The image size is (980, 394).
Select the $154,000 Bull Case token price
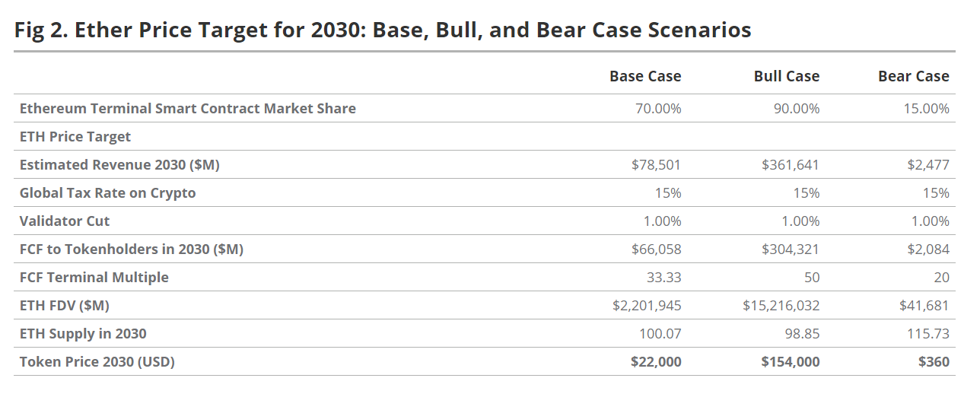point(791,362)
